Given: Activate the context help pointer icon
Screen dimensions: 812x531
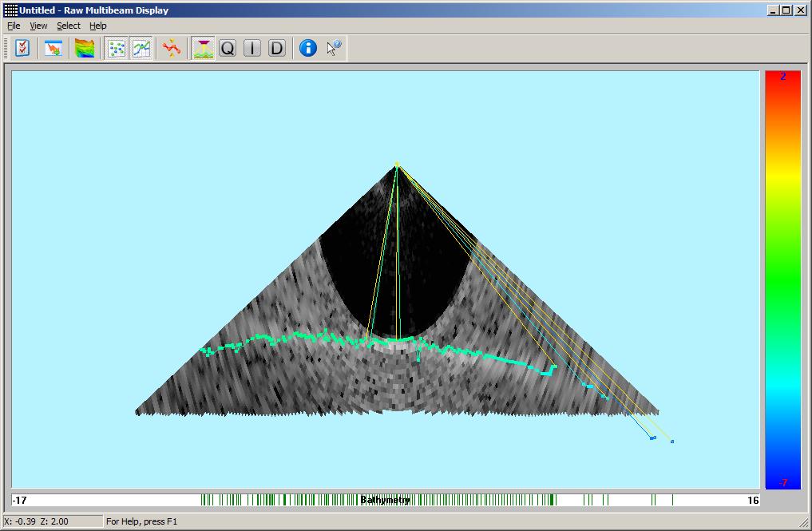Looking at the screenshot, I should click(x=334, y=49).
